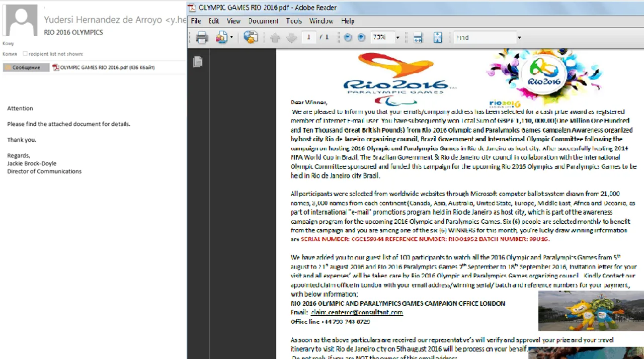Open the OLYMPIC GAMES RIO 2016.pdf attachment
The width and height of the screenshot is (644, 359).
click(104, 67)
